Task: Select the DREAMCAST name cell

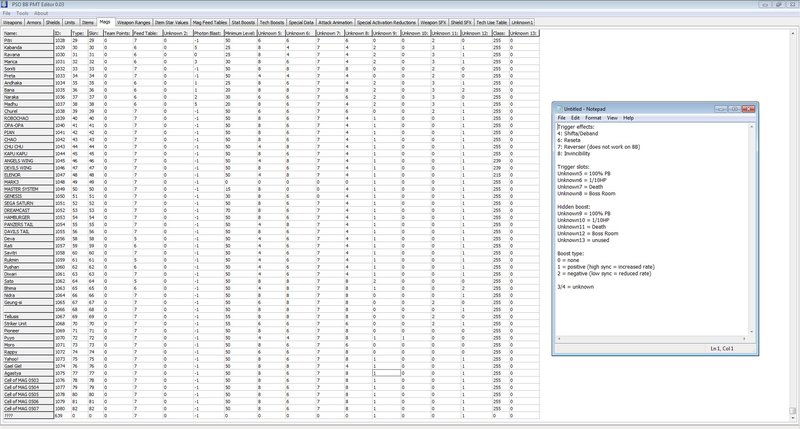Action: [28, 210]
